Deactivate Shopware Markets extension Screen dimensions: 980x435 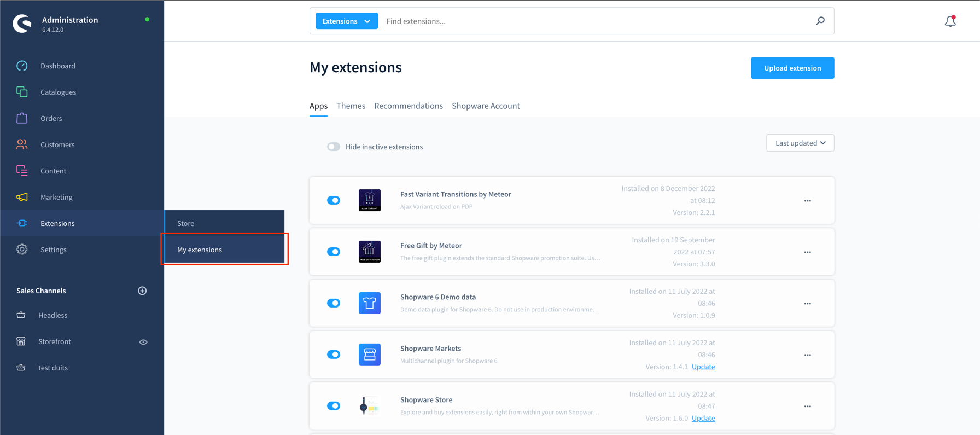pyautogui.click(x=334, y=355)
